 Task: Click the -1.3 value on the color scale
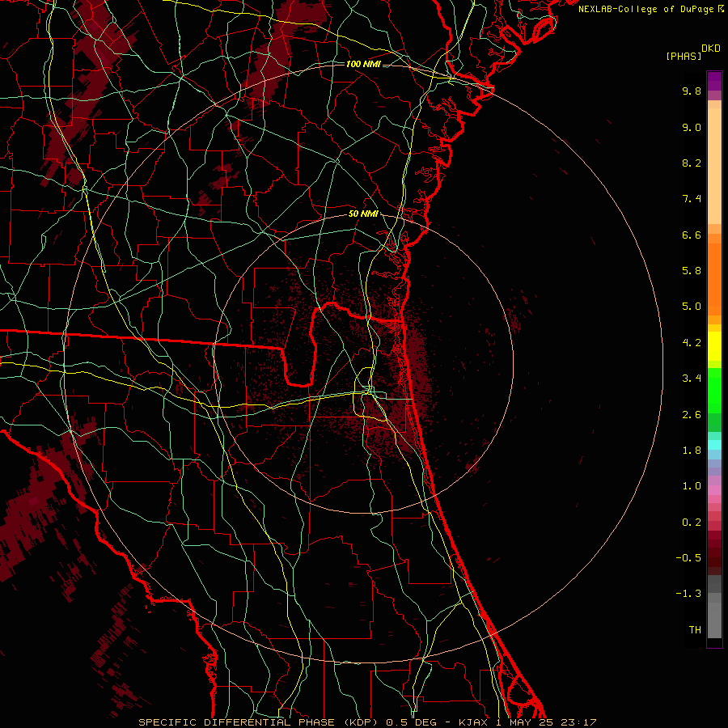coord(688,594)
